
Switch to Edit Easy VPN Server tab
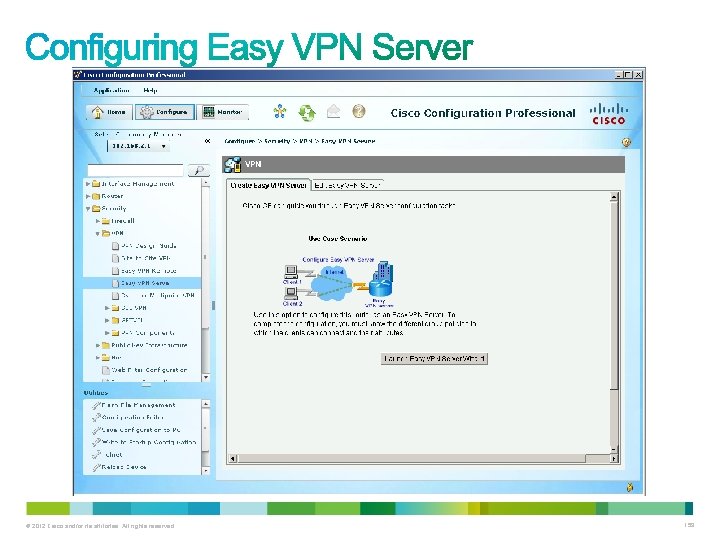348,185
